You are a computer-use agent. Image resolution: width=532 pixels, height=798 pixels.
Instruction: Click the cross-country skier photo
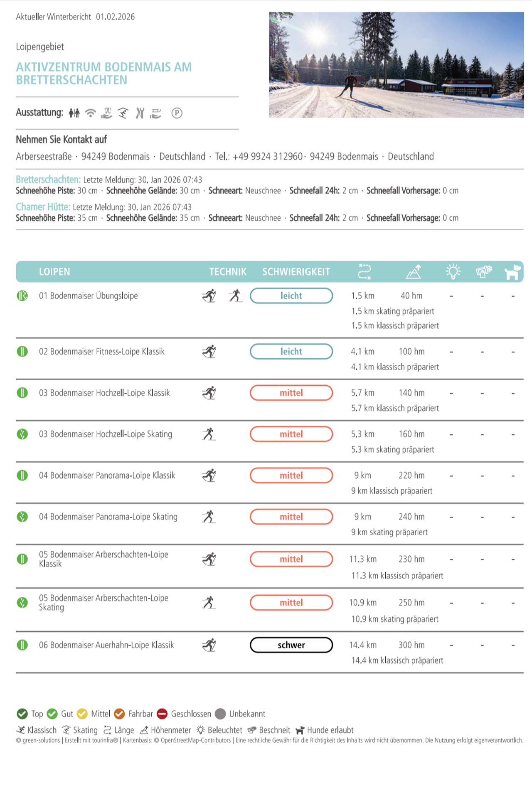[x=396, y=65]
